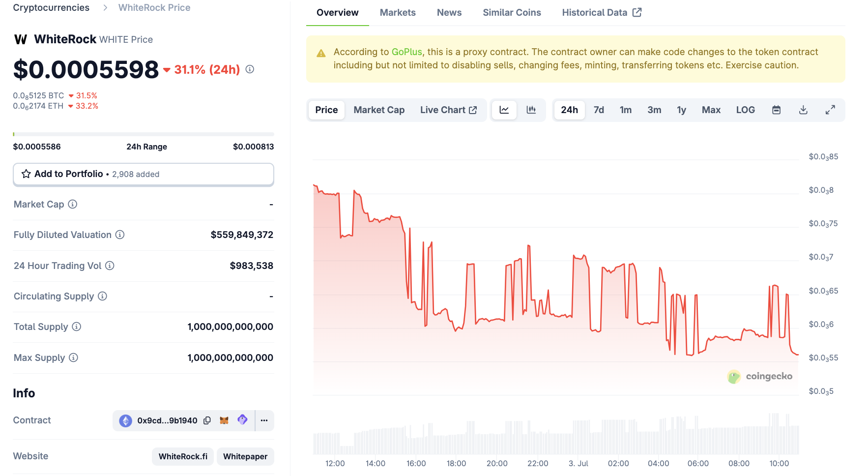Screen dimensions: 868x476
Task: Click info icon beside 24h price change
Action: click(250, 69)
